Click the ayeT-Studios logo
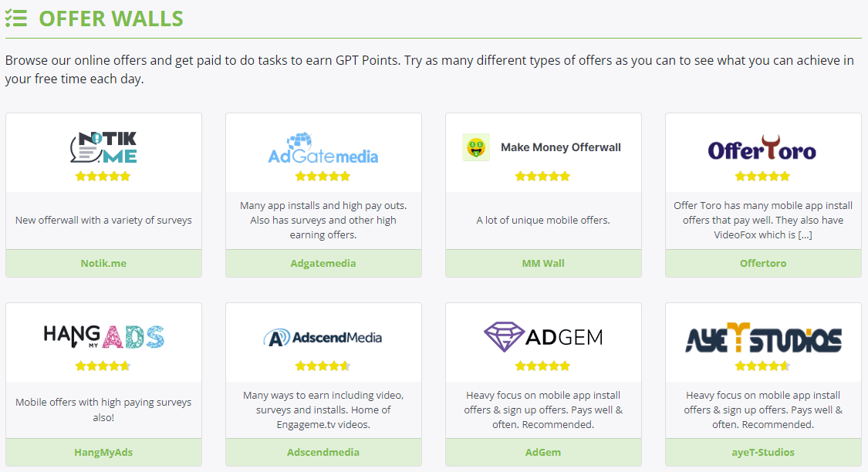Viewport: 868px width, 472px height. [x=762, y=337]
